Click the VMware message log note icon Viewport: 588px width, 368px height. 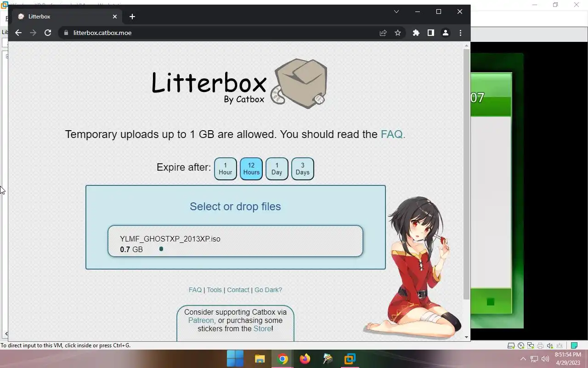click(574, 345)
